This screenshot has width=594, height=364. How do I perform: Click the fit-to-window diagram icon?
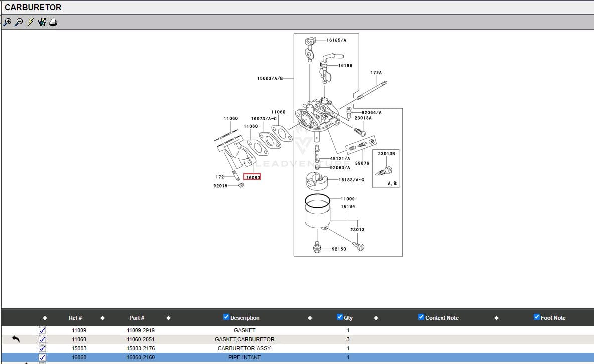42,22
